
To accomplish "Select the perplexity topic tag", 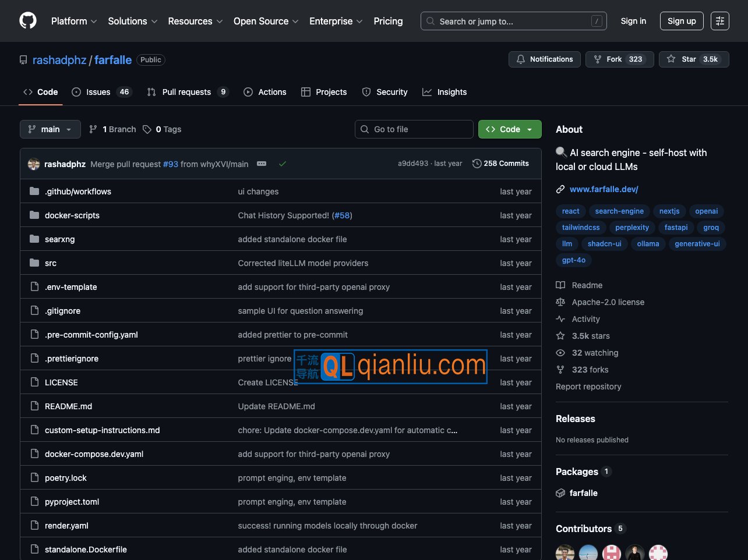I will click(x=631, y=228).
